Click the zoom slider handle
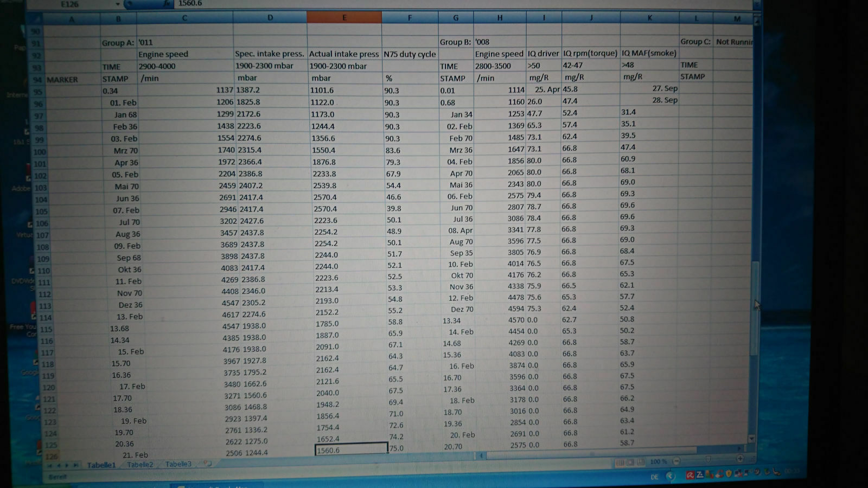 coord(707,460)
